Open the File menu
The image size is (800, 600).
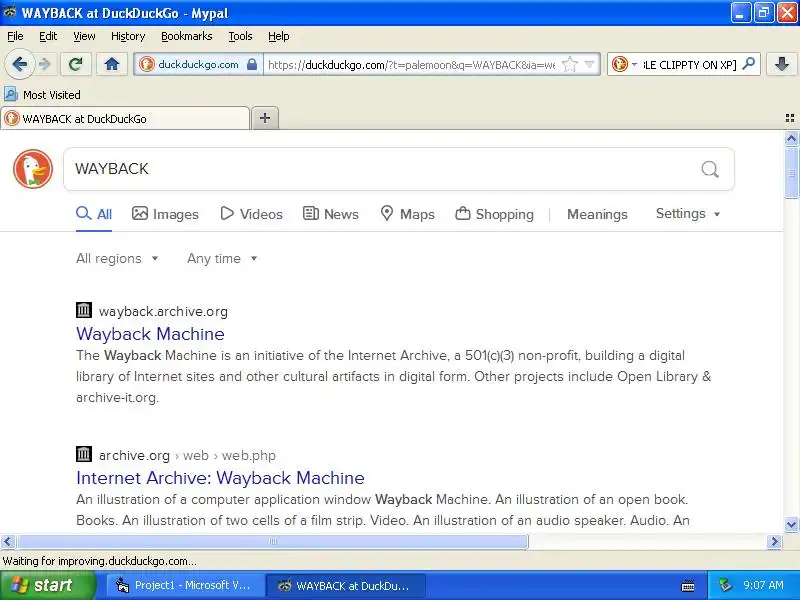[x=15, y=36]
